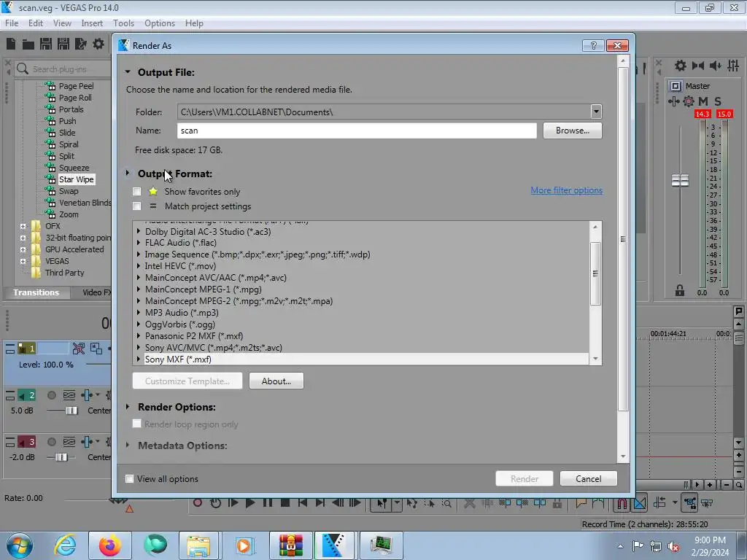Open the Tools menu

click(123, 23)
